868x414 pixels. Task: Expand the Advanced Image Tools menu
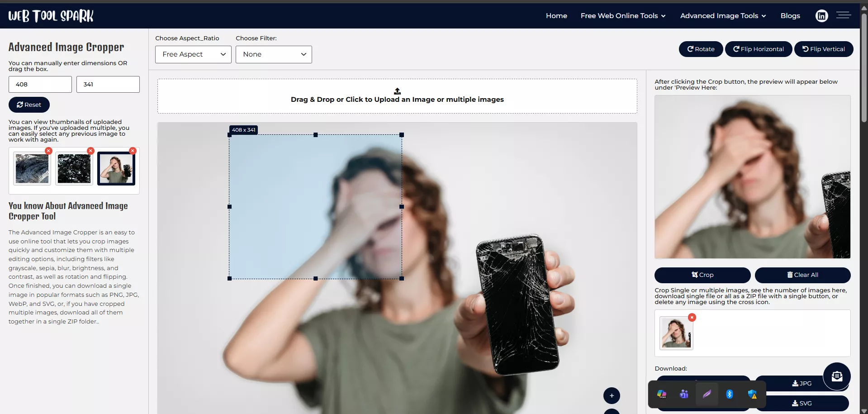(x=723, y=16)
